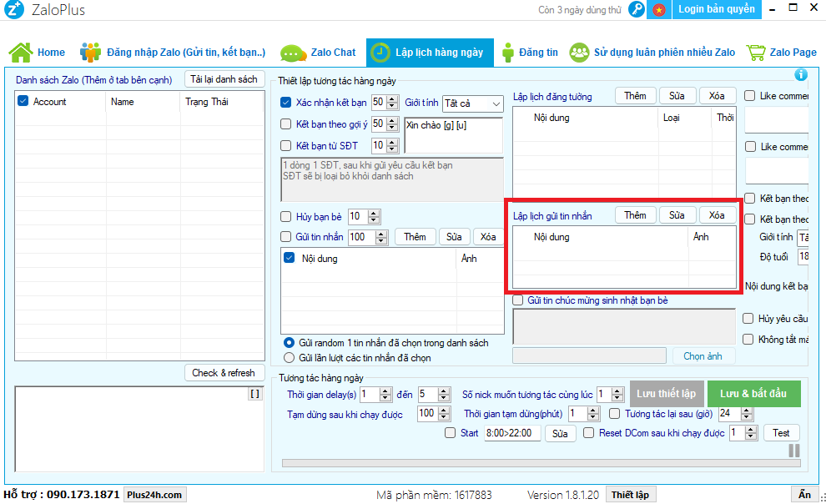
Task: Click Chọn ảnh button
Action: coord(703,356)
